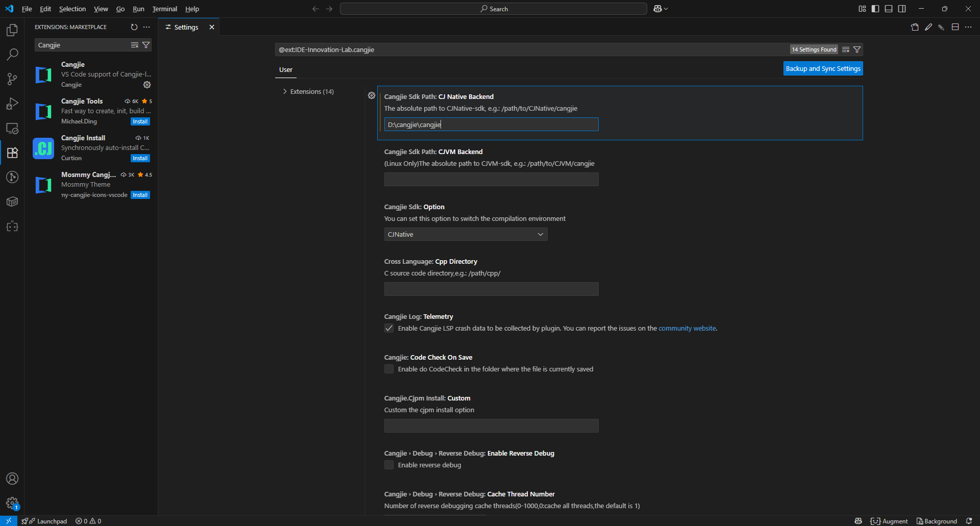Open the Extensions view icon
The height and width of the screenshot is (526, 980).
tap(12, 153)
